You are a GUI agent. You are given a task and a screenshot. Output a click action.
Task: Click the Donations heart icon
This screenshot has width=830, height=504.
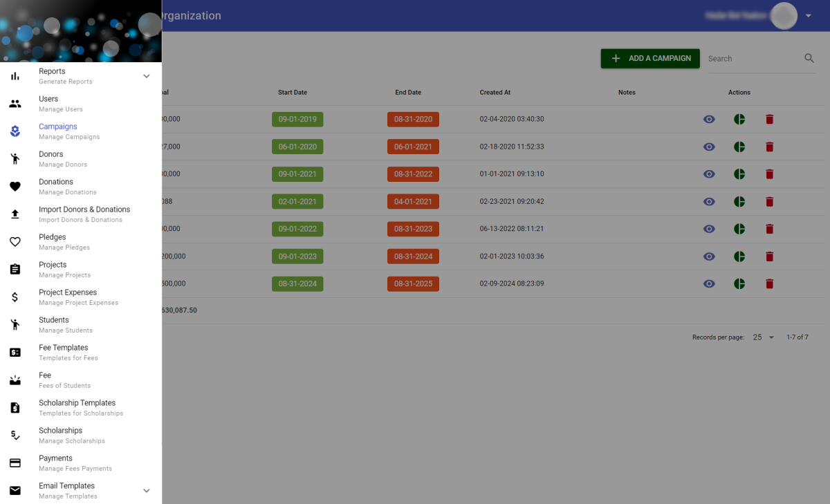tap(15, 186)
